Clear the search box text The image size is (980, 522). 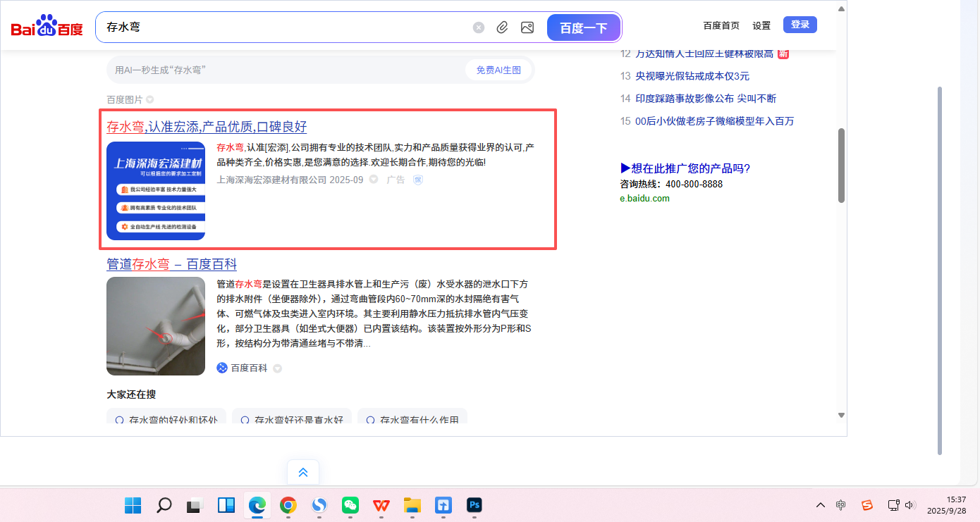coord(479,27)
